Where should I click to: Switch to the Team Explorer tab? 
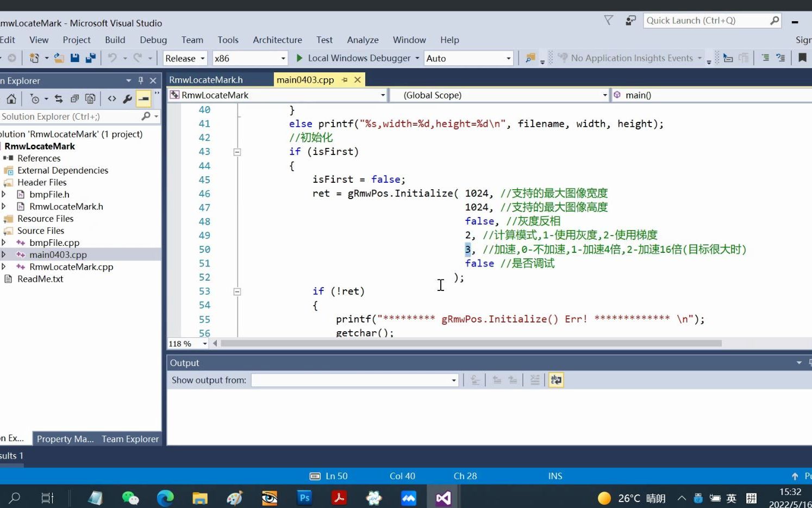pyautogui.click(x=130, y=439)
